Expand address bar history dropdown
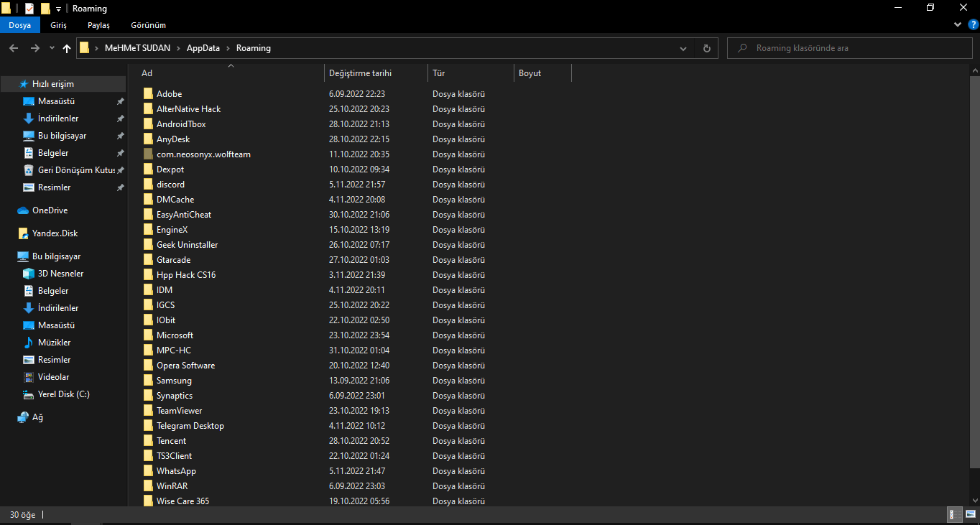 (683, 48)
